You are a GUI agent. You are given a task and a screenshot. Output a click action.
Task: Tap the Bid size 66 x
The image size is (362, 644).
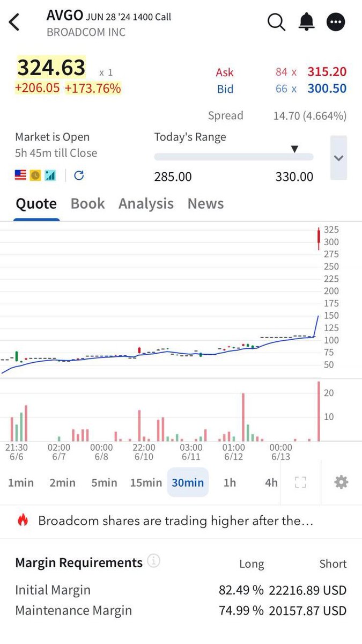point(286,89)
